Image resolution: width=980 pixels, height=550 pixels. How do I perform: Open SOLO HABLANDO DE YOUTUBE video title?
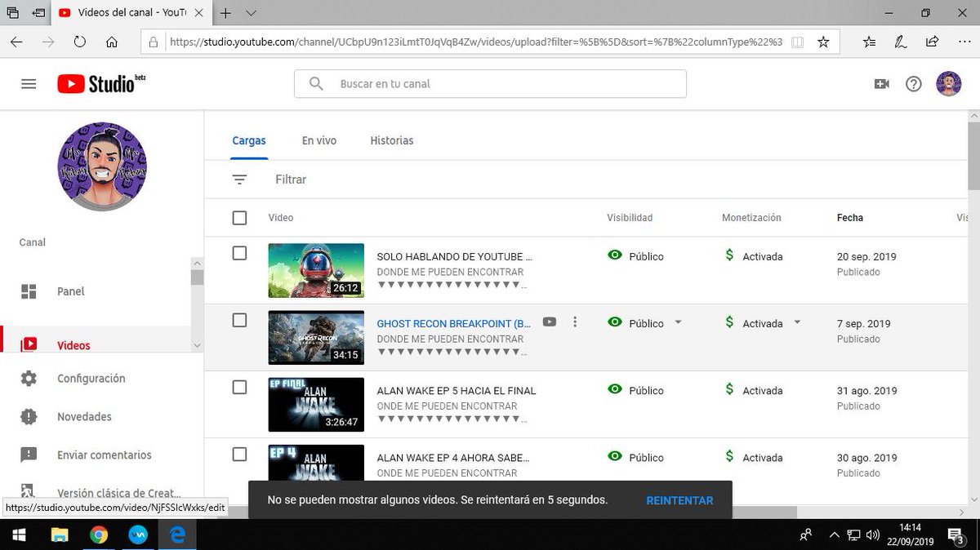click(454, 256)
